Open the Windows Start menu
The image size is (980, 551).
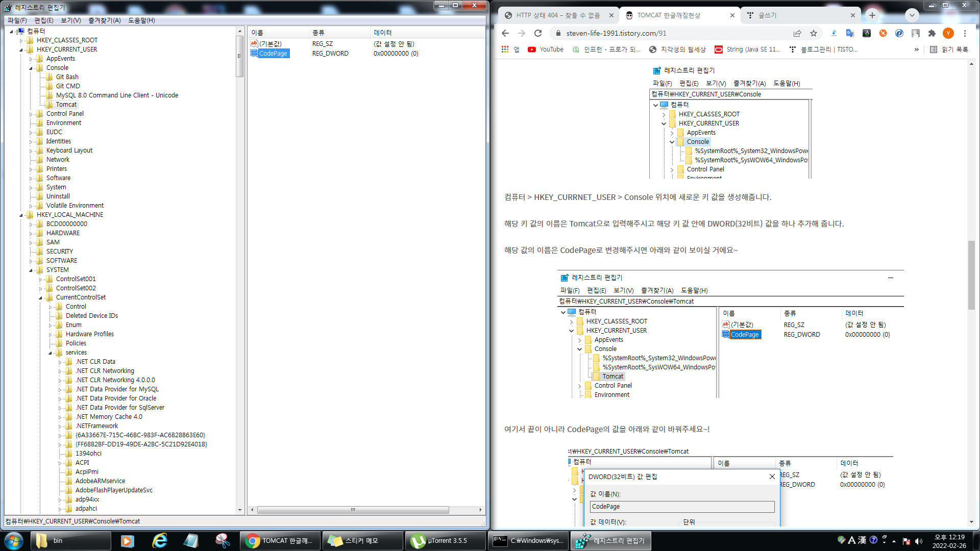point(14,541)
